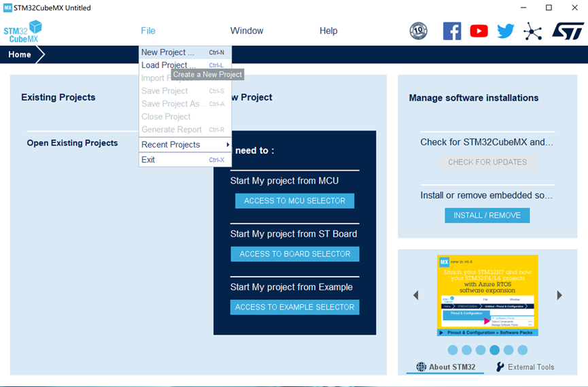Click Generate Report menu entry
Screen dimensions: 588x387
pyautogui.click(x=186, y=129)
